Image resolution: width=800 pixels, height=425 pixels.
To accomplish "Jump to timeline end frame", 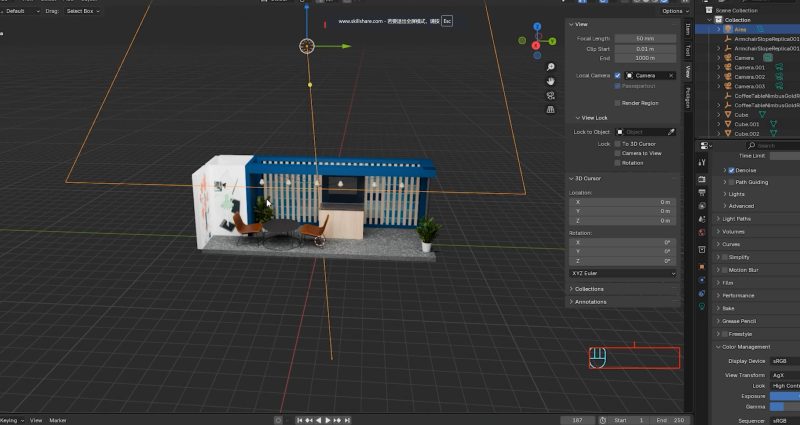I will [347, 420].
